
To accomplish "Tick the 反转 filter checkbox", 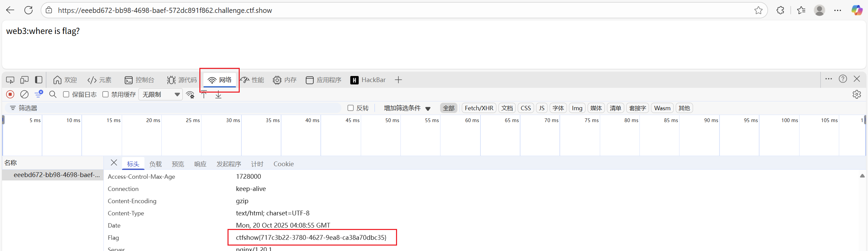I will point(351,108).
